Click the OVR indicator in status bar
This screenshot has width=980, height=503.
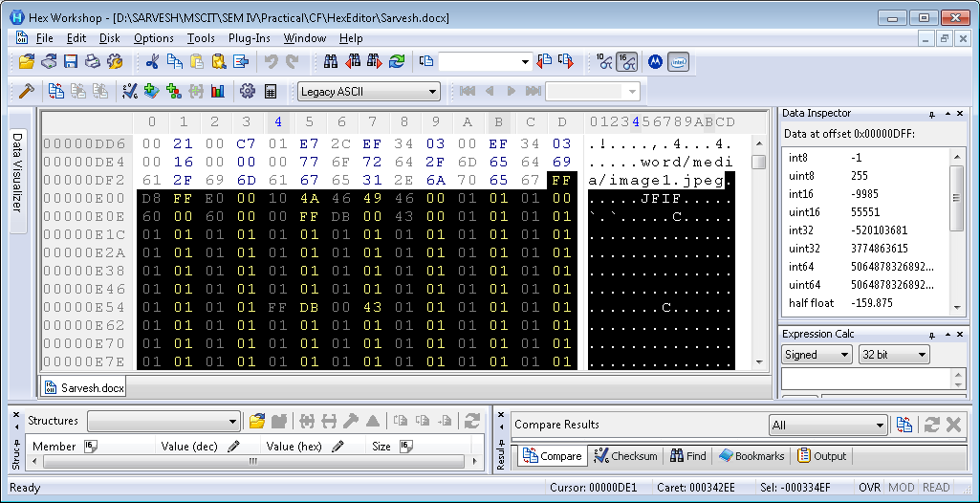(869, 488)
